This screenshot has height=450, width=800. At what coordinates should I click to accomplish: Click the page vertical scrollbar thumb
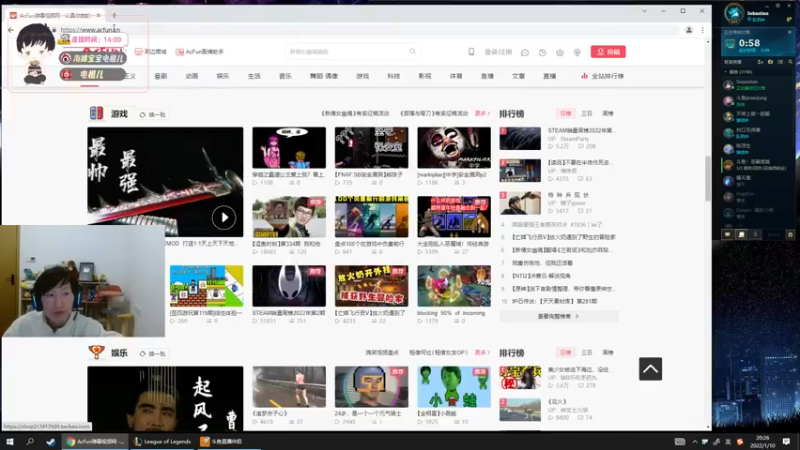pyautogui.click(x=708, y=179)
